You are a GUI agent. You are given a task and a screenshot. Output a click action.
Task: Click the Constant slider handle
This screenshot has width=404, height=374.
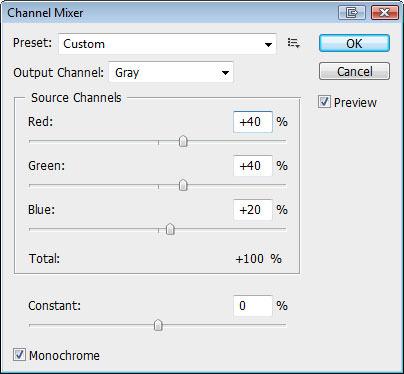pyautogui.click(x=158, y=325)
